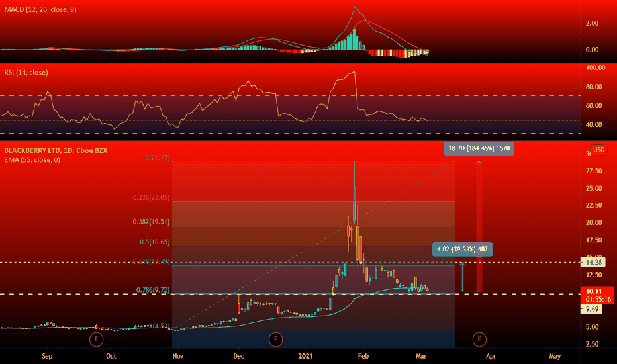Screen dimensions: 617x364
Task: Click the Sep label on time axis
Action: click(47, 356)
